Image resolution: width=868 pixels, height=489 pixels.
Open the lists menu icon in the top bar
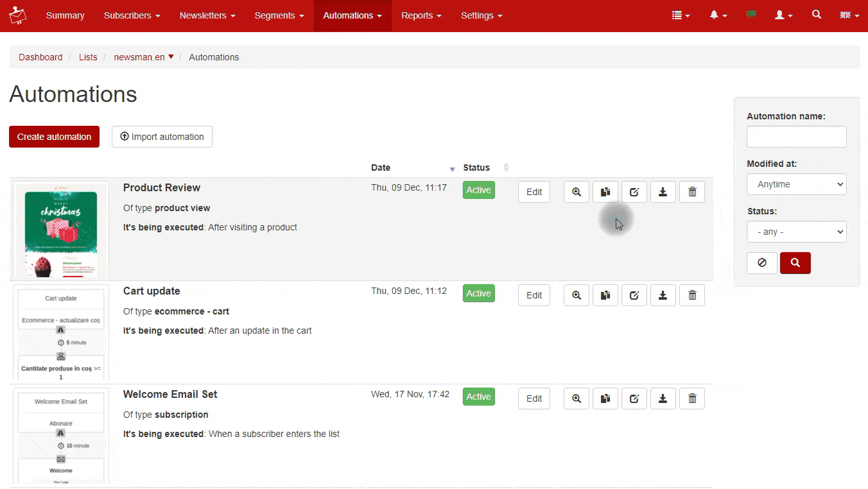(681, 15)
